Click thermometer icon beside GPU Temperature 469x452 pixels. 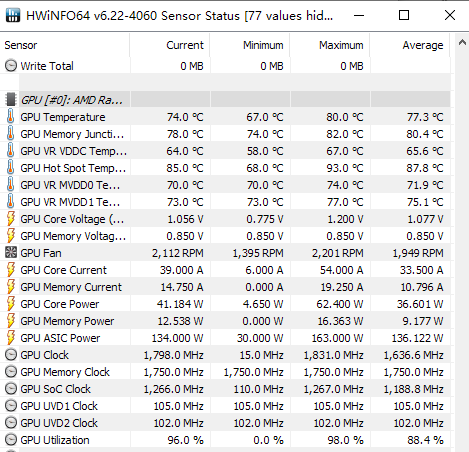[11, 117]
